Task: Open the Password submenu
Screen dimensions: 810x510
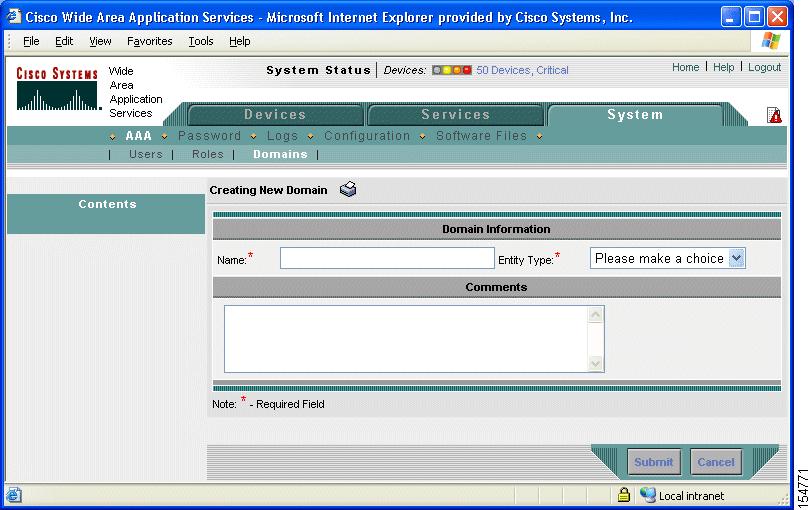Action: pyautogui.click(x=210, y=136)
